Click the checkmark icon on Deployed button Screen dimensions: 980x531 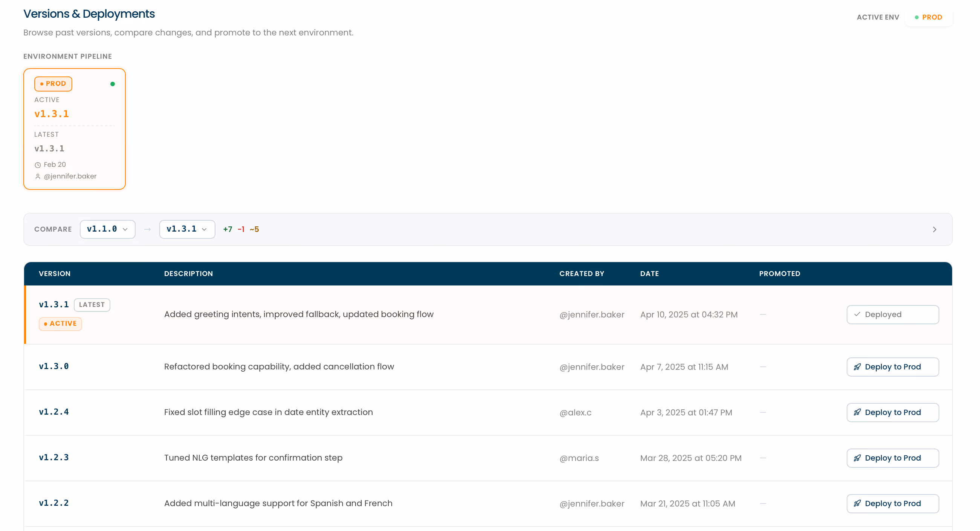click(857, 314)
